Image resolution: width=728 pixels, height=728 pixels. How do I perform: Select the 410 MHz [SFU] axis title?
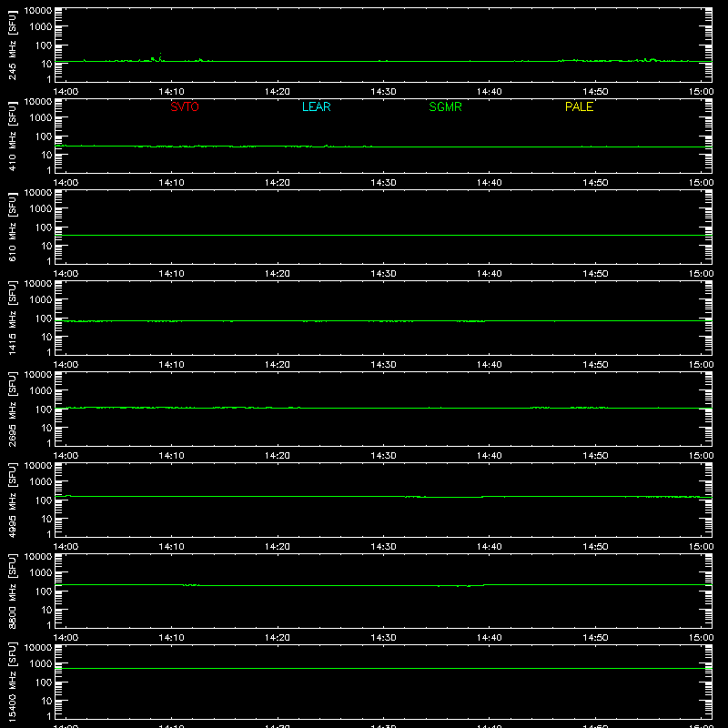click(13, 136)
